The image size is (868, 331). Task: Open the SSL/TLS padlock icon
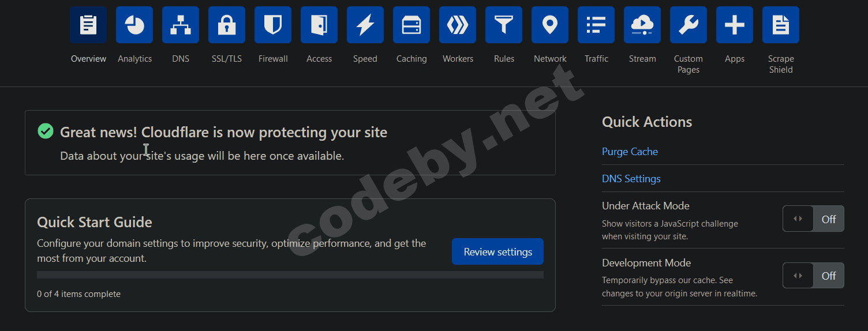pos(227,25)
